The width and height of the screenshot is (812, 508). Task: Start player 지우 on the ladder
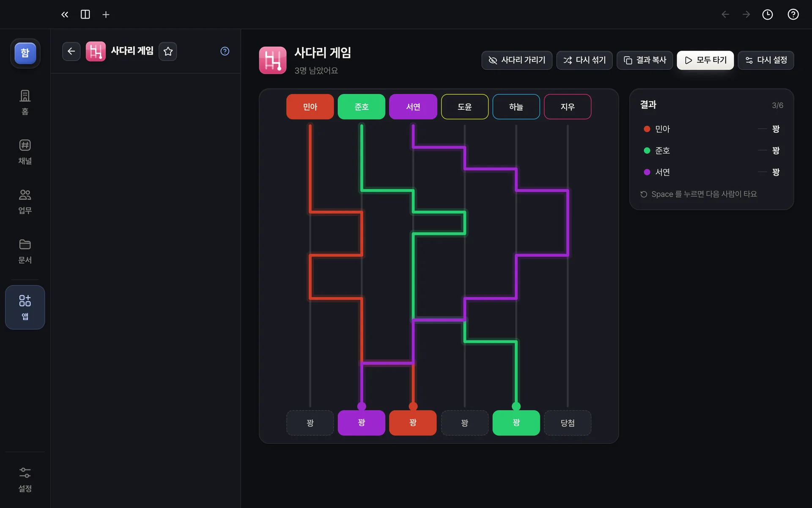click(568, 107)
